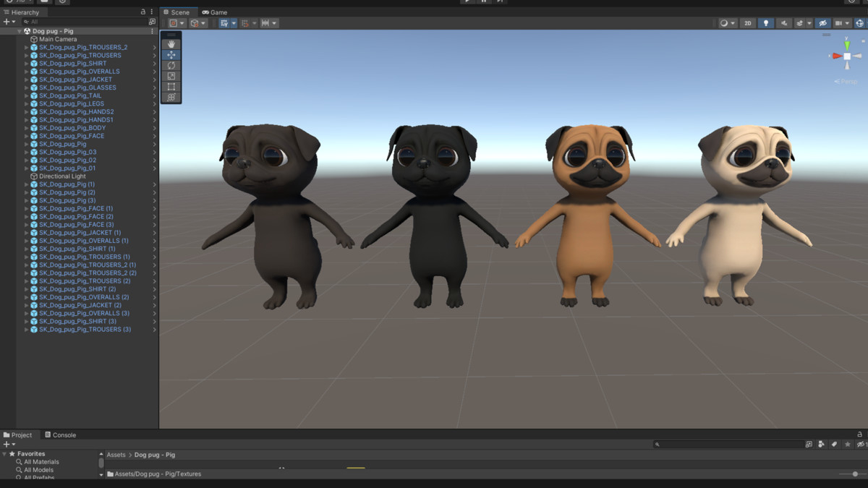
Task: Open scene effects dropdown arrow
Action: [x=809, y=23]
